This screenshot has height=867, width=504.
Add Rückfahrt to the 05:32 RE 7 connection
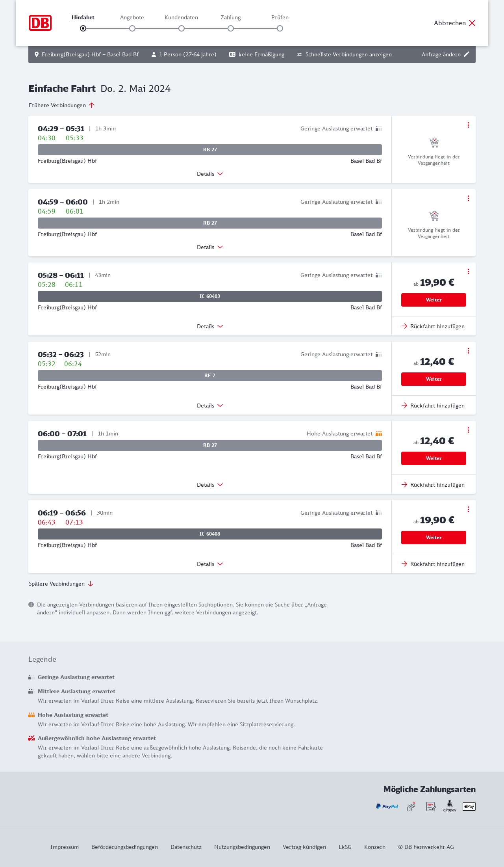(434, 406)
